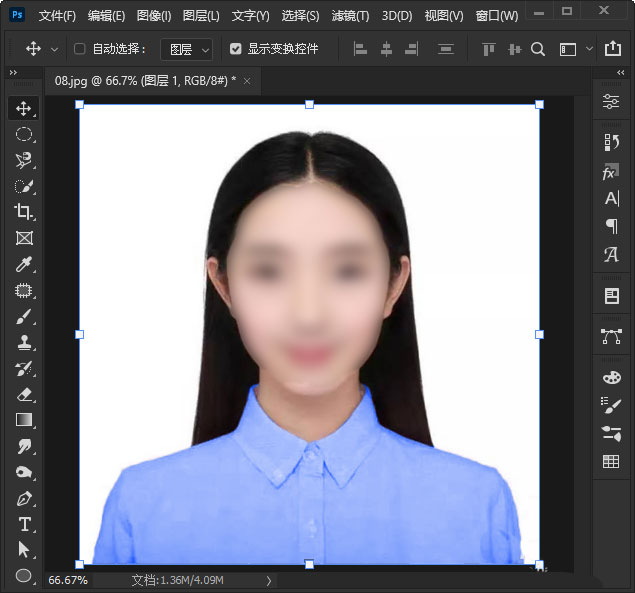
Task: Align horizontal centers of layers
Action: point(386,49)
